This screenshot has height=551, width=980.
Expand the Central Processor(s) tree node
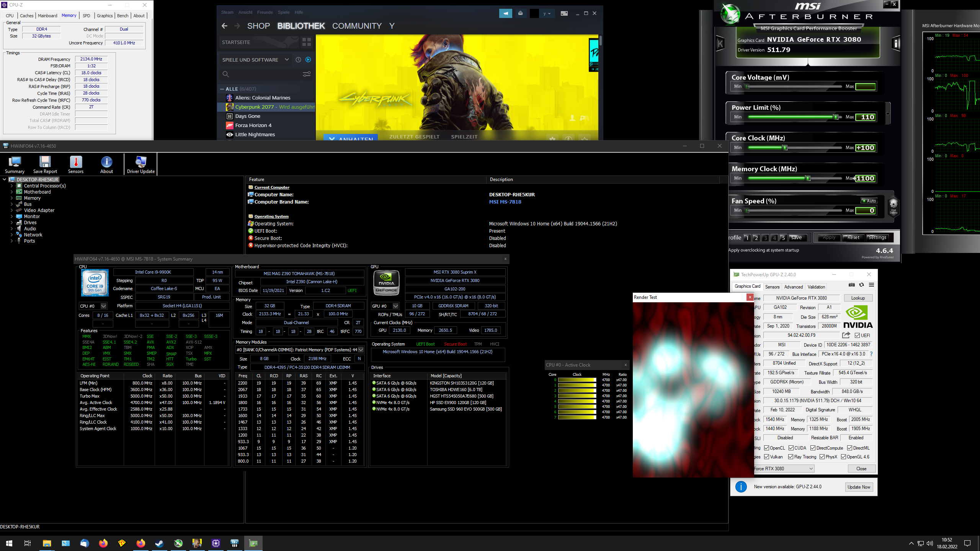pos(12,186)
